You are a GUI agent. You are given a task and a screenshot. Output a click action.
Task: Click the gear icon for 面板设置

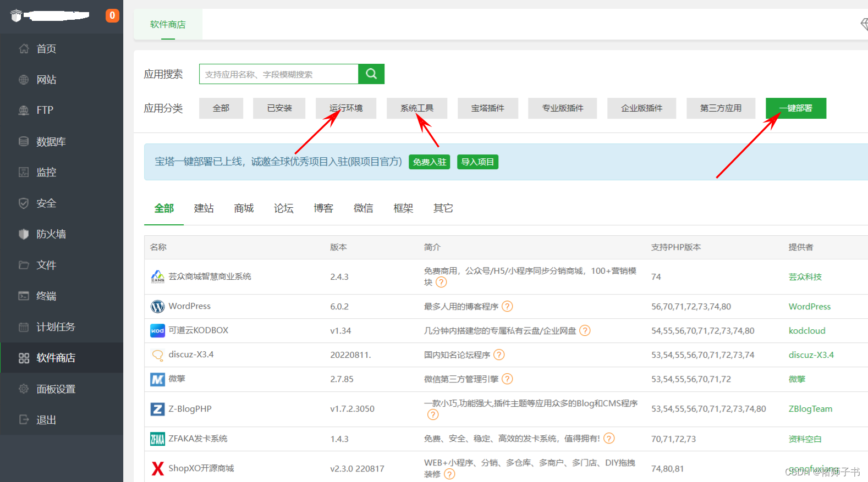coord(24,389)
